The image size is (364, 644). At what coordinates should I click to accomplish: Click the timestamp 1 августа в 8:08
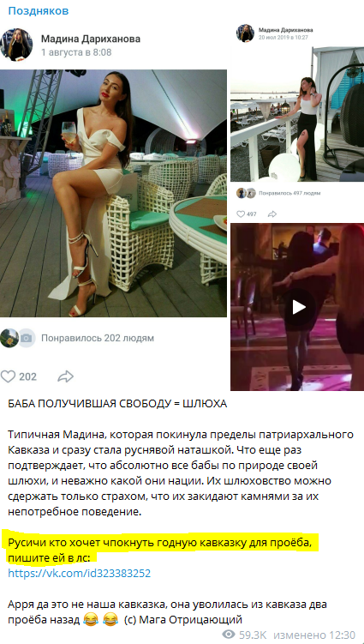[76, 52]
